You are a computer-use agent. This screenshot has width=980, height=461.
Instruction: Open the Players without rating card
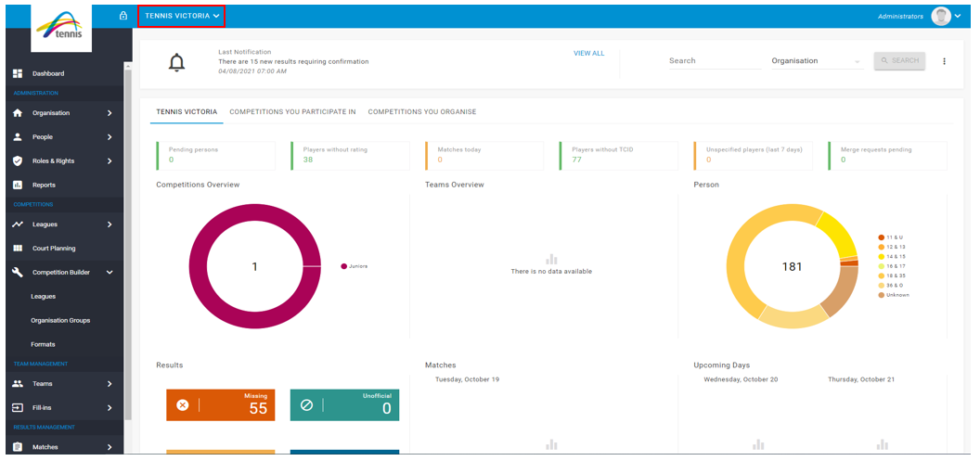coord(350,156)
